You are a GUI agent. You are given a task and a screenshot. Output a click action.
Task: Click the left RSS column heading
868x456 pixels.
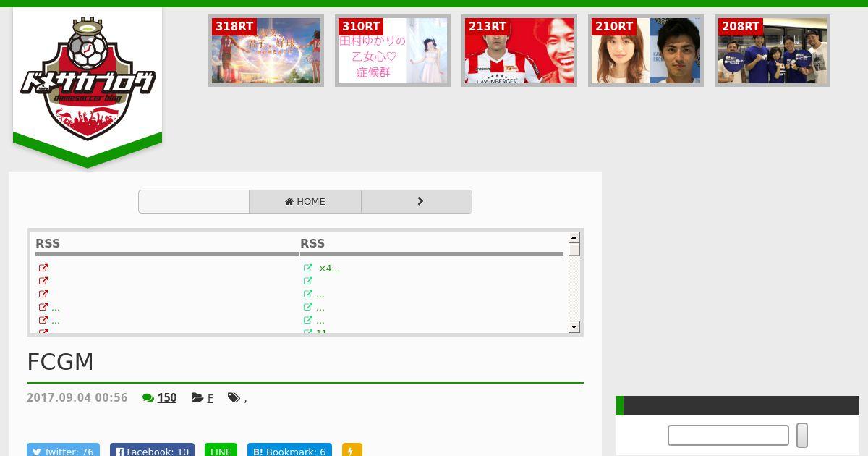[48, 243]
